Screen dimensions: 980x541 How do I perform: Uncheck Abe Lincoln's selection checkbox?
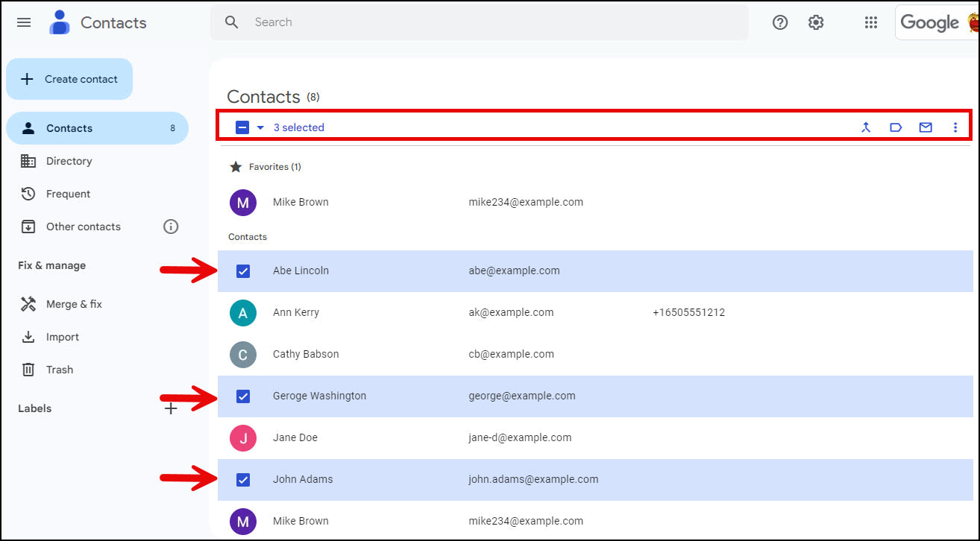coord(243,270)
